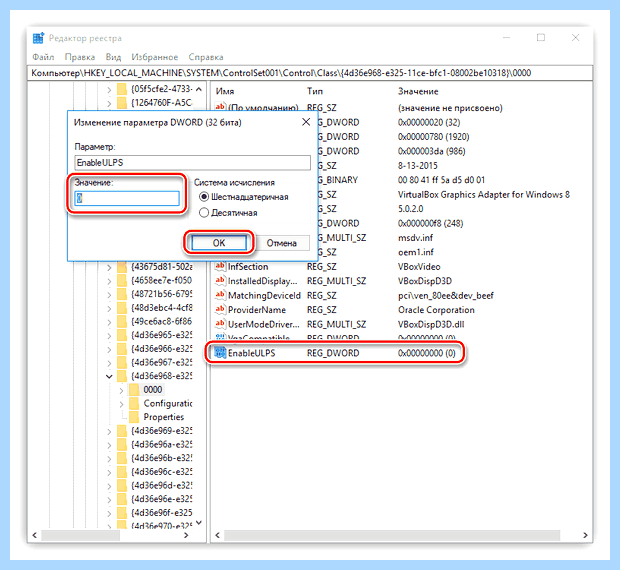Click the Значение column header
The height and width of the screenshot is (570, 620).
point(418,91)
